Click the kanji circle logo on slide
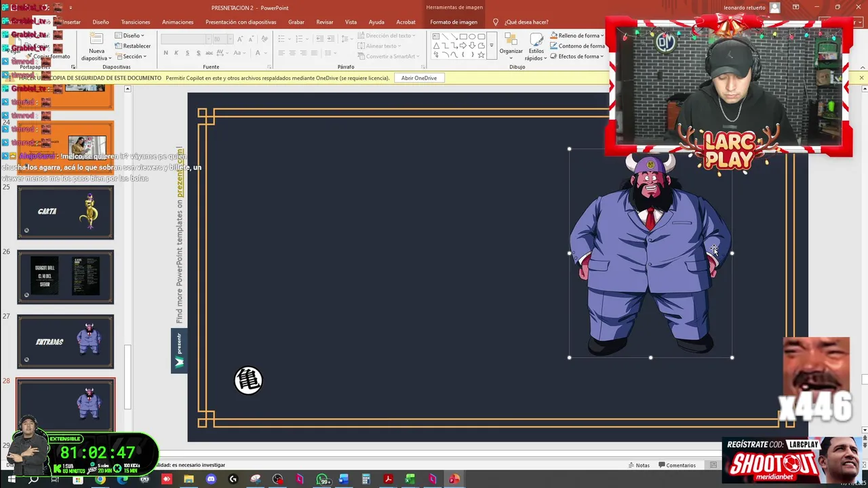This screenshot has width=868, height=488. (248, 380)
